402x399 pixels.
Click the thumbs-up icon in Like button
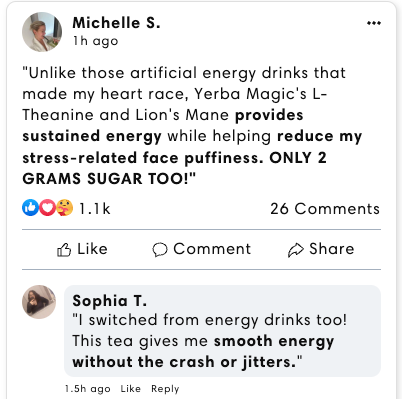pyautogui.click(x=64, y=250)
